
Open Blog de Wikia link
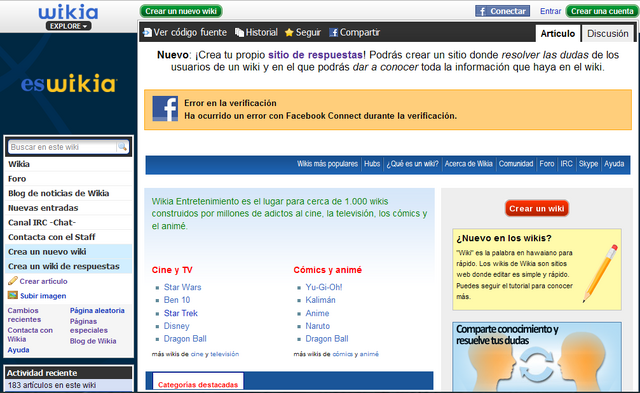(93, 341)
